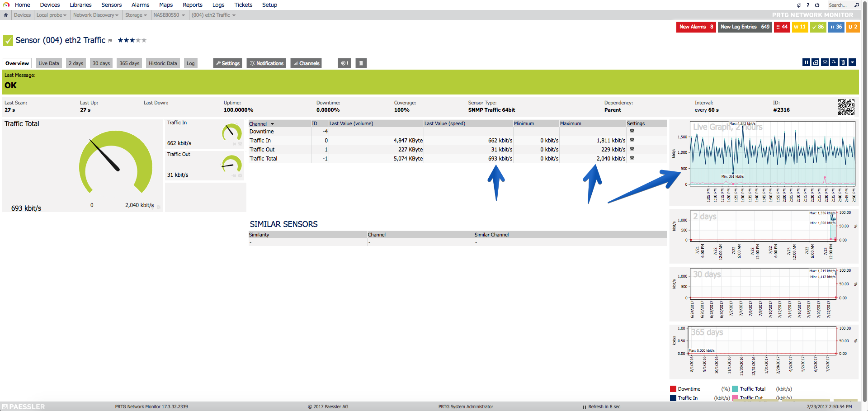Open the QR code for sensor #2316

coord(846,107)
